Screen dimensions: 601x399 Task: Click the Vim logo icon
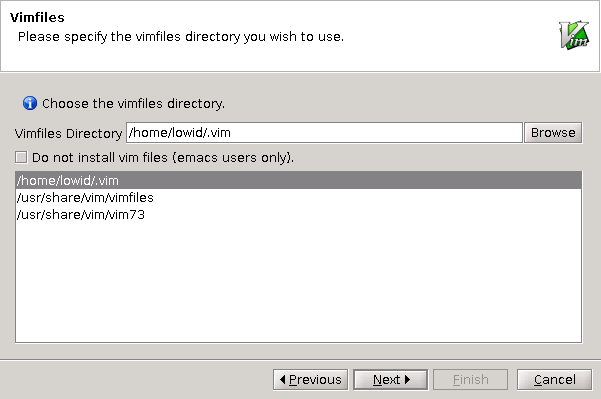pos(574,35)
